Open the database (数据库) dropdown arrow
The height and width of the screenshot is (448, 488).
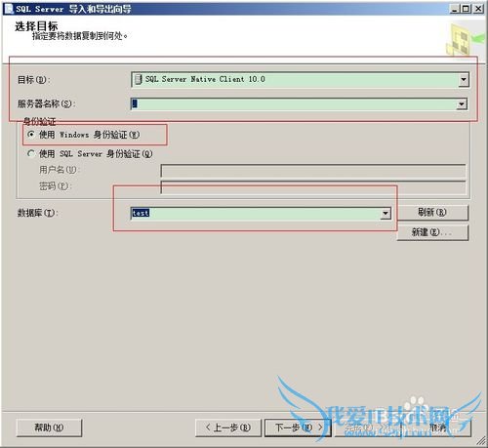(386, 214)
